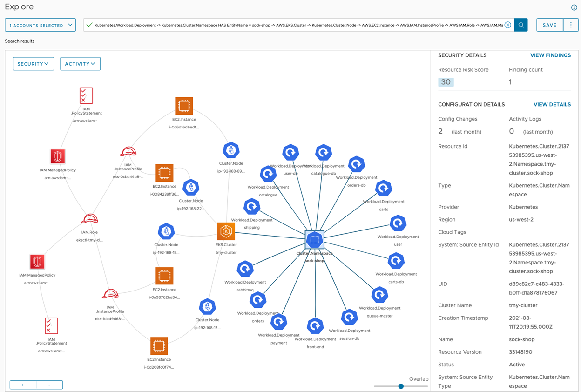
Task: Click the Workload.Deployment carts-db node
Action: [x=396, y=260]
